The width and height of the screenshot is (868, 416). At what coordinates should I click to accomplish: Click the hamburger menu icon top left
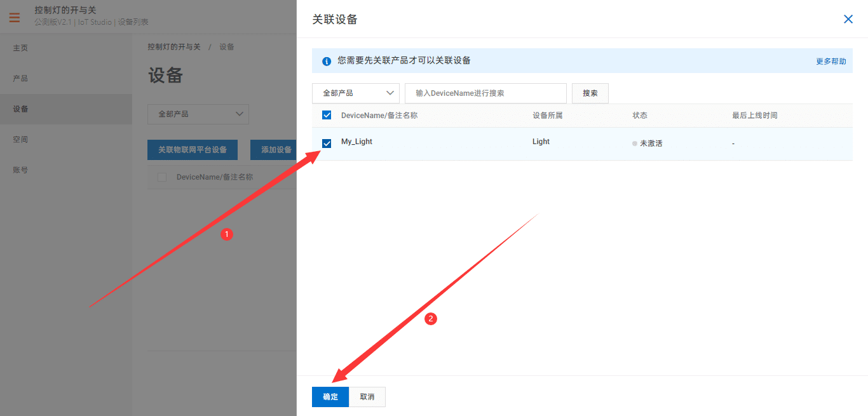14,18
